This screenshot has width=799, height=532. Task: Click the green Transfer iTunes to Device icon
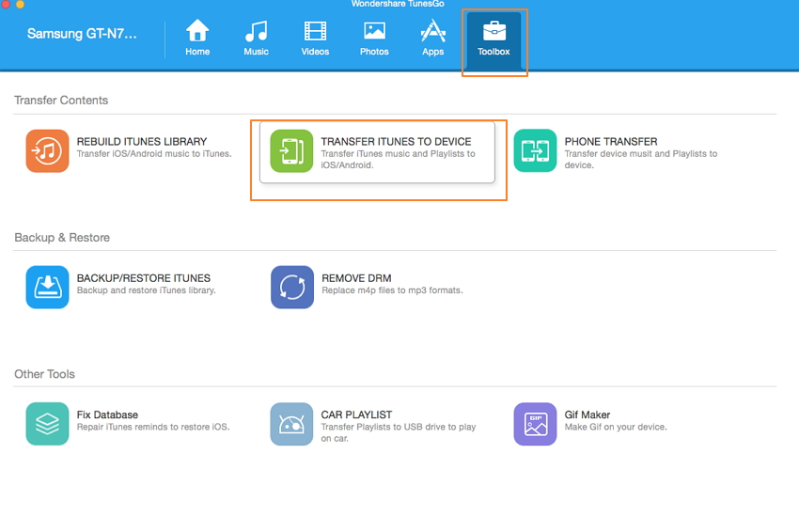coord(291,151)
